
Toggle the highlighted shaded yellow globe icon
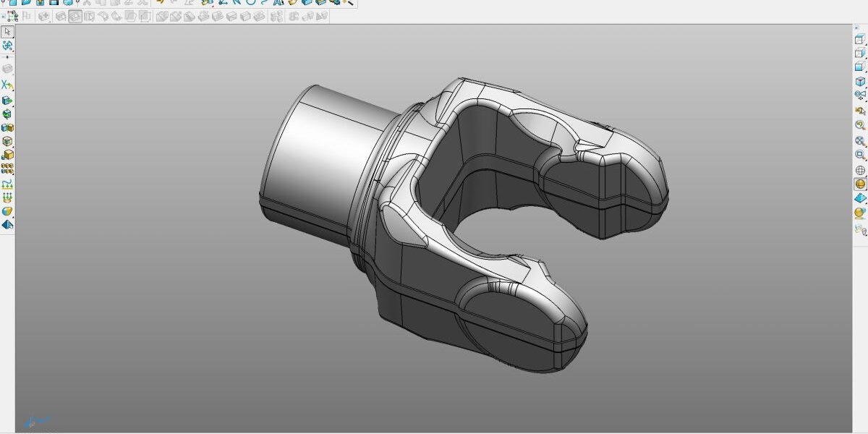click(860, 184)
